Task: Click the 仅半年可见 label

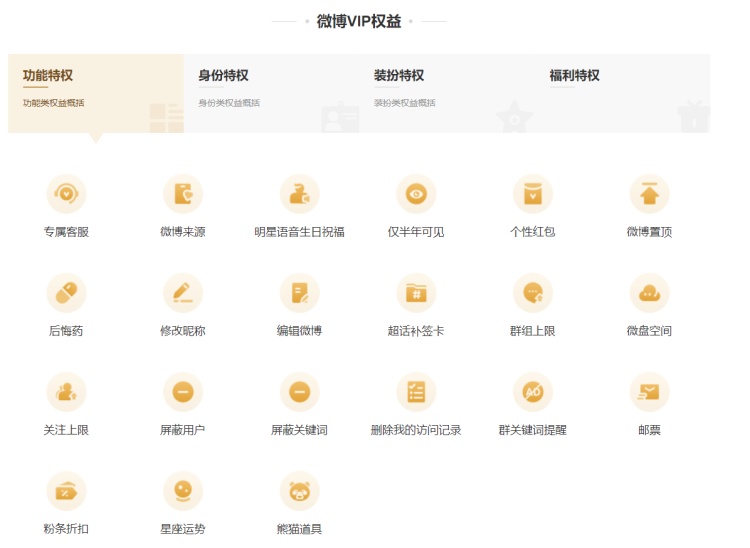Action: click(416, 232)
